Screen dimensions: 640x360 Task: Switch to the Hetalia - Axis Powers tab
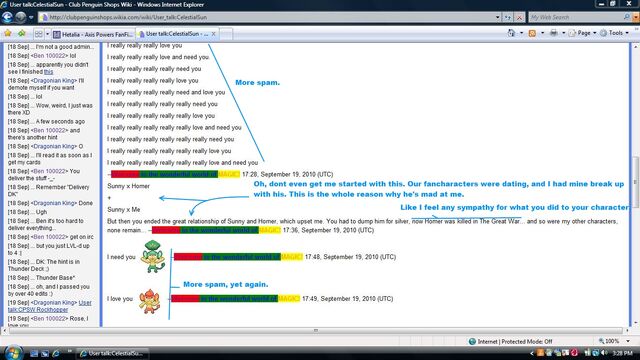pyautogui.click(x=93, y=34)
